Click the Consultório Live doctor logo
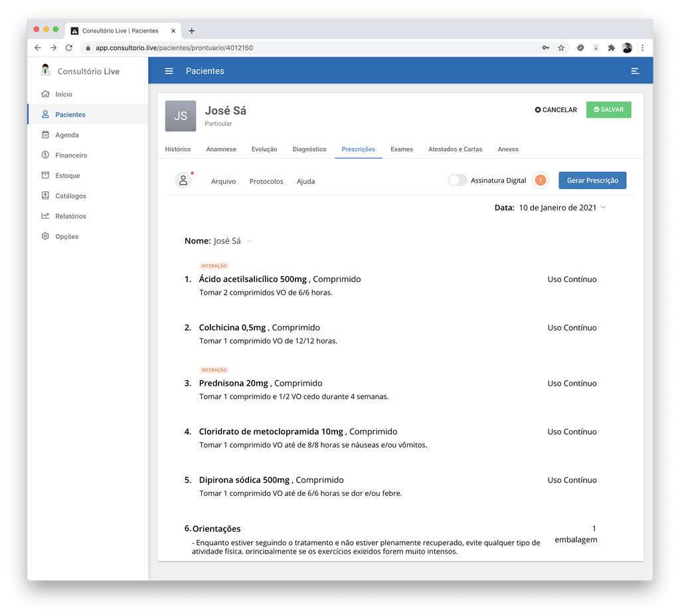 (46, 70)
